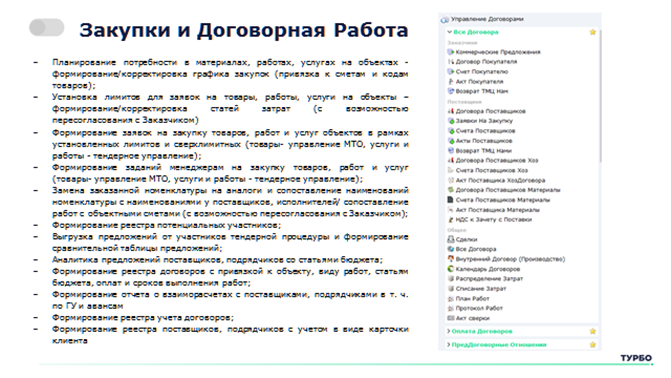The width and height of the screenshot is (671, 378).
Task: Open Распределение Затрат menu entry
Action: (x=489, y=279)
